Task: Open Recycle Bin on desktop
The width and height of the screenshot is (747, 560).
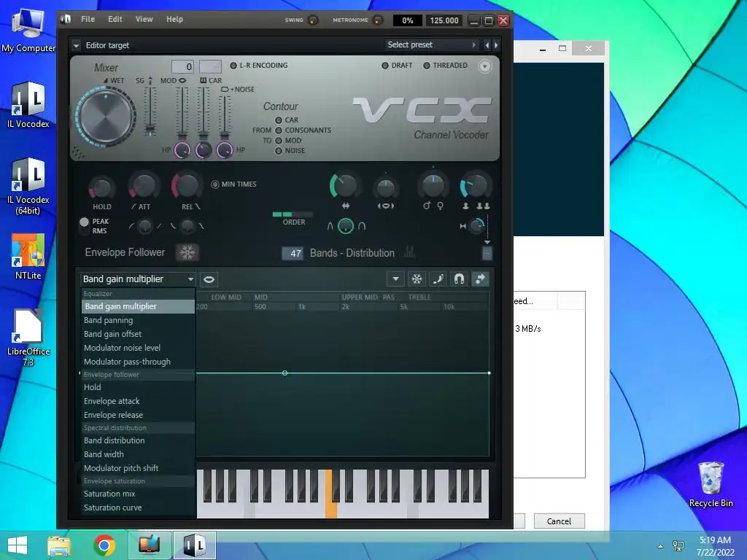Action: coord(711,485)
